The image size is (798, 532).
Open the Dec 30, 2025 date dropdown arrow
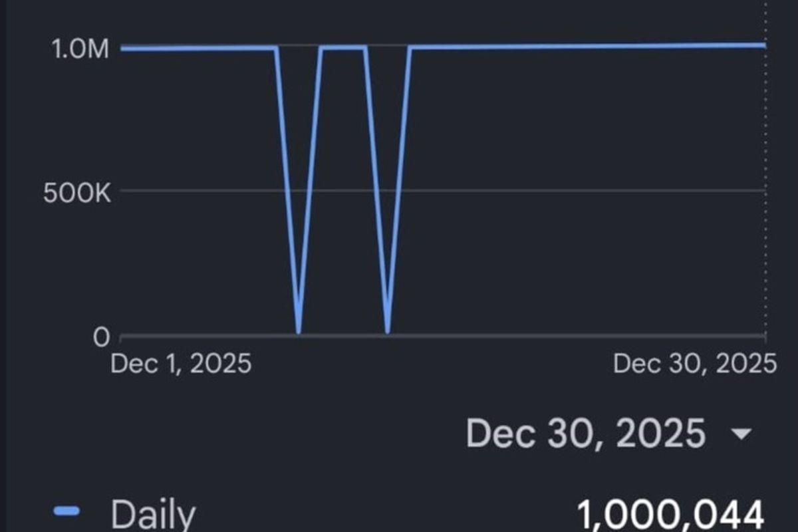pos(740,436)
